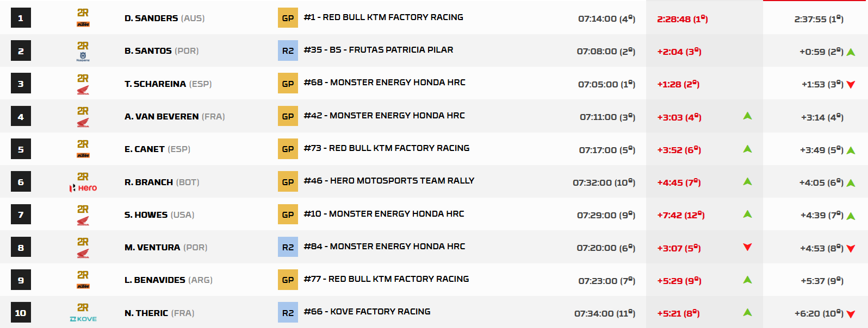Click the Honda logo beside T. Schareina

(x=83, y=90)
